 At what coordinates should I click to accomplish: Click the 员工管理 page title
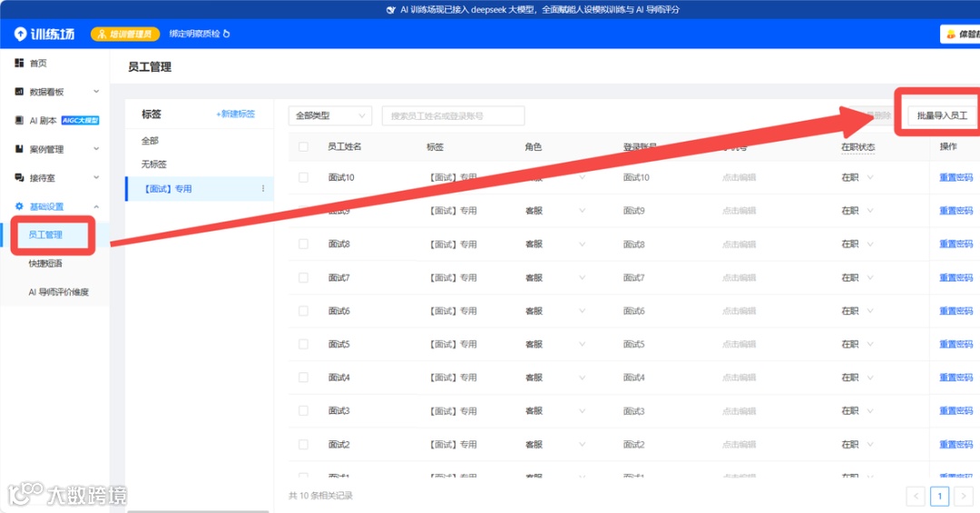point(150,67)
